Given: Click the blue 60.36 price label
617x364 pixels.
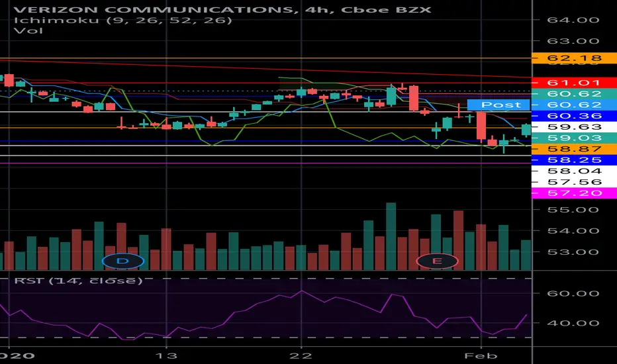Looking at the screenshot, I should click(574, 116).
